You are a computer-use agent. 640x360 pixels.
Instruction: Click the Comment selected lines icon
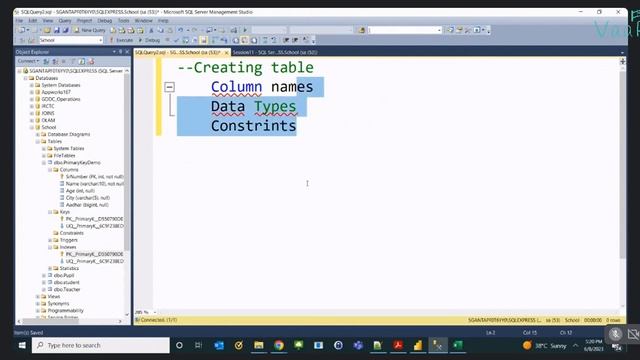[x=264, y=40]
